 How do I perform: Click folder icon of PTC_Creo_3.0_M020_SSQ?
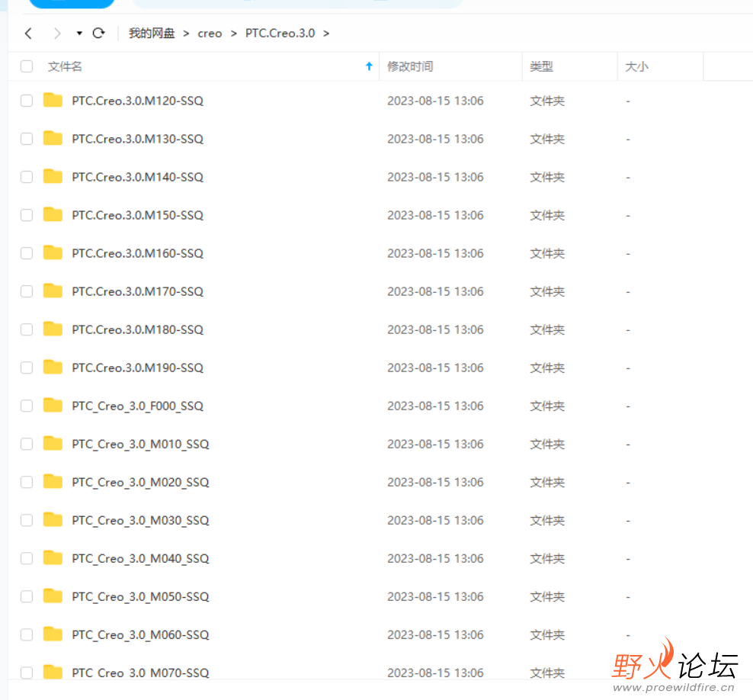coord(53,481)
